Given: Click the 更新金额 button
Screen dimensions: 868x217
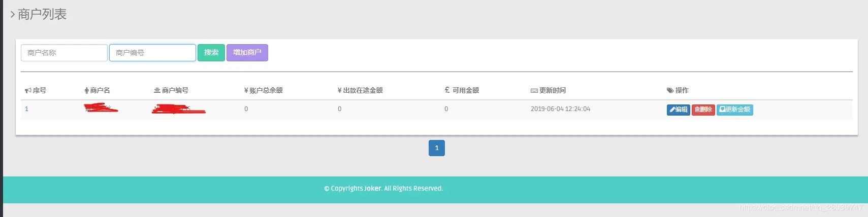Looking at the screenshot, I should point(735,110).
